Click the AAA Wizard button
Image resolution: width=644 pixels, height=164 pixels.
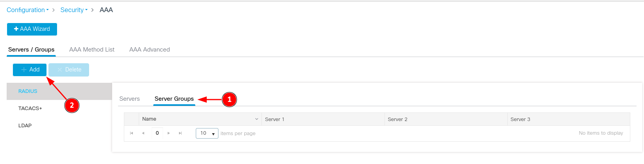pos(32,29)
